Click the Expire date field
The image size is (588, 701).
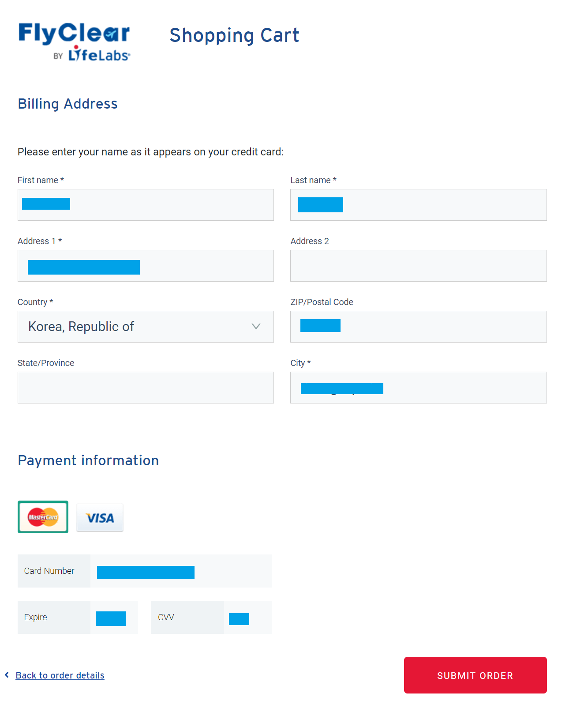(114, 618)
